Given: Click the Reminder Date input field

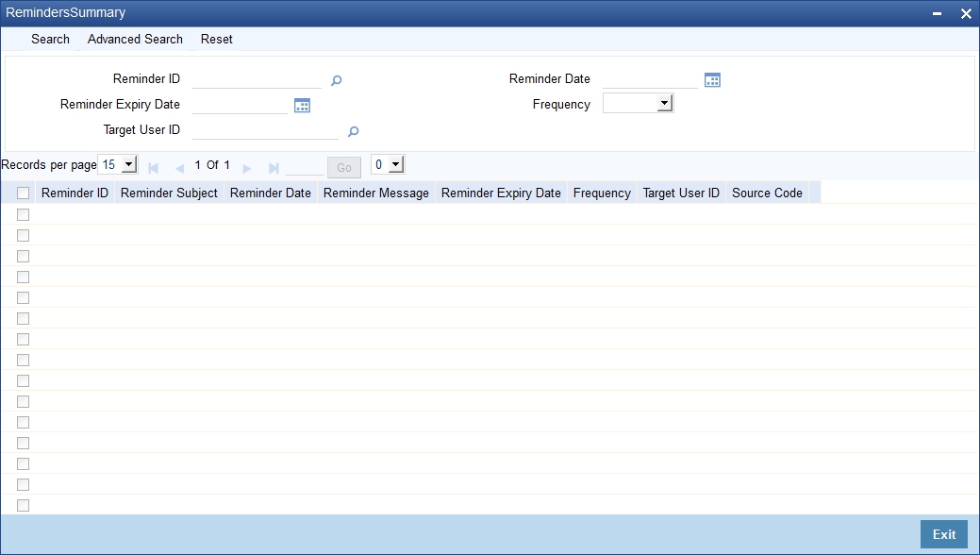Looking at the screenshot, I should point(650,79).
